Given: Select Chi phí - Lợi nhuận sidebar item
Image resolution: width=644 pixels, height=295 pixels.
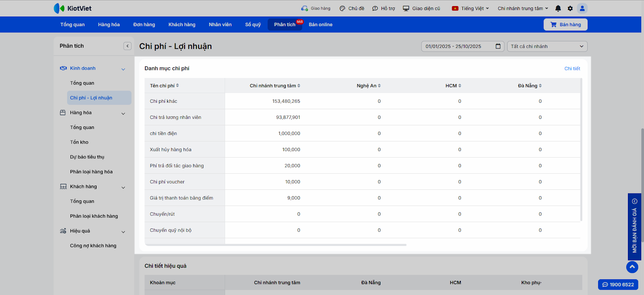Looking at the screenshot, I should (x=99, y=98).
